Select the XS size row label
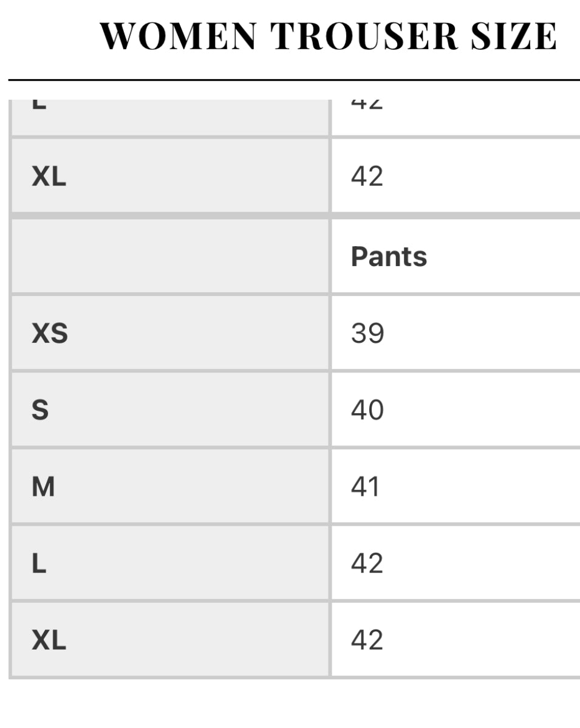Viewport: 580px width, 728px height. click(x=50, y=333)
